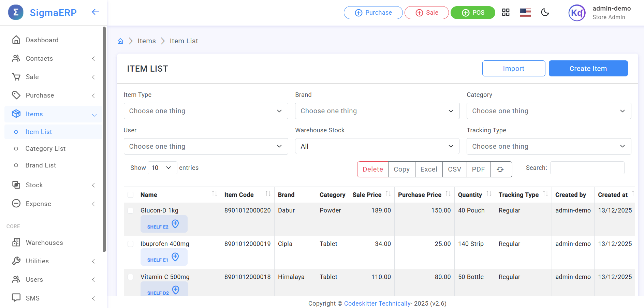The image size is (644, 308).
Task: Click the Create Item button
Action: [x=588, y=68]
